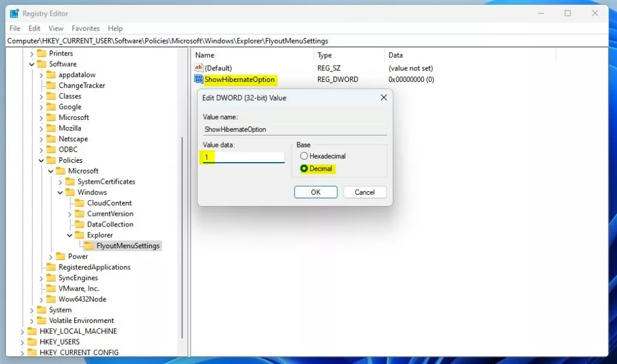Open the View menu
The height and width of the screenshot is (364, 617).
[x=56, y=28]
